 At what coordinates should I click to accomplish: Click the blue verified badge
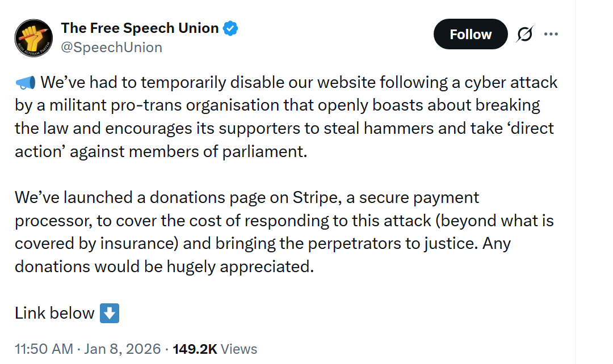tap(230, 28)
